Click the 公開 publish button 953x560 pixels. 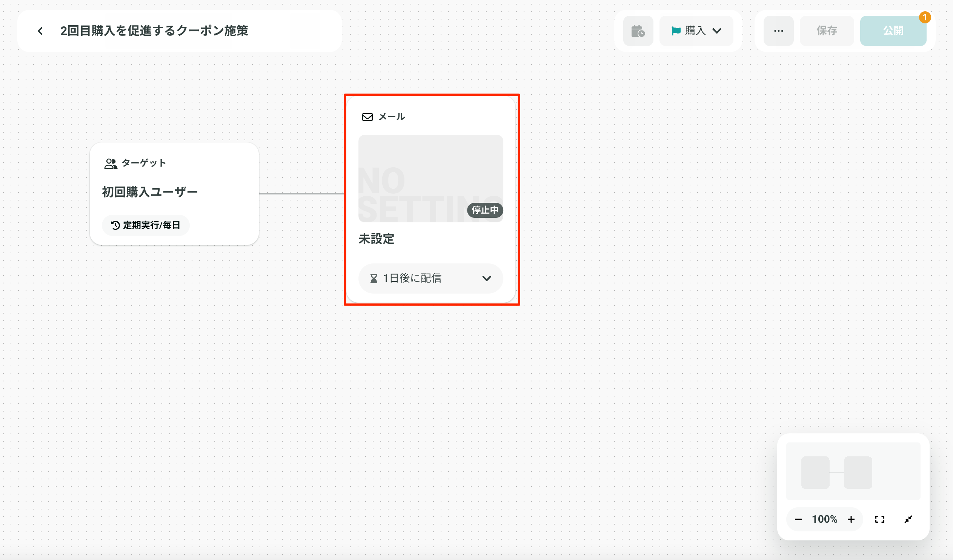point(893,31)
